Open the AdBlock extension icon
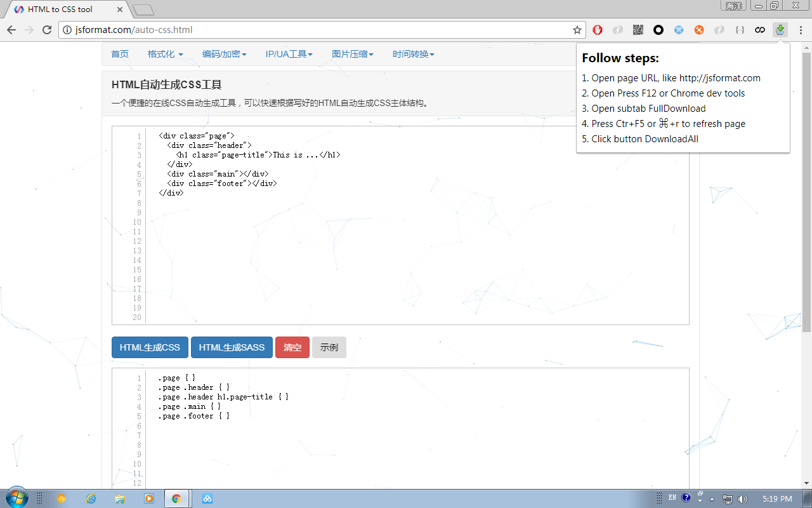 (597, 29)
